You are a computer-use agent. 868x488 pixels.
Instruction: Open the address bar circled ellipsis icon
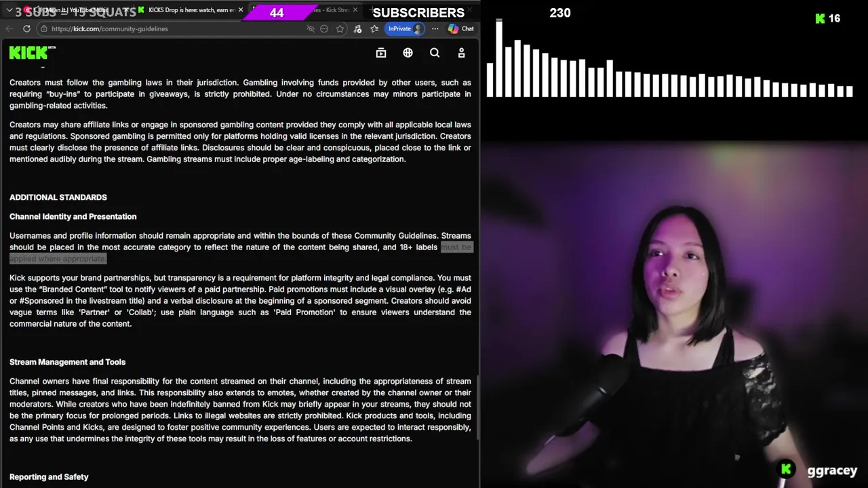pyautogui.click(x=324, y=28)
